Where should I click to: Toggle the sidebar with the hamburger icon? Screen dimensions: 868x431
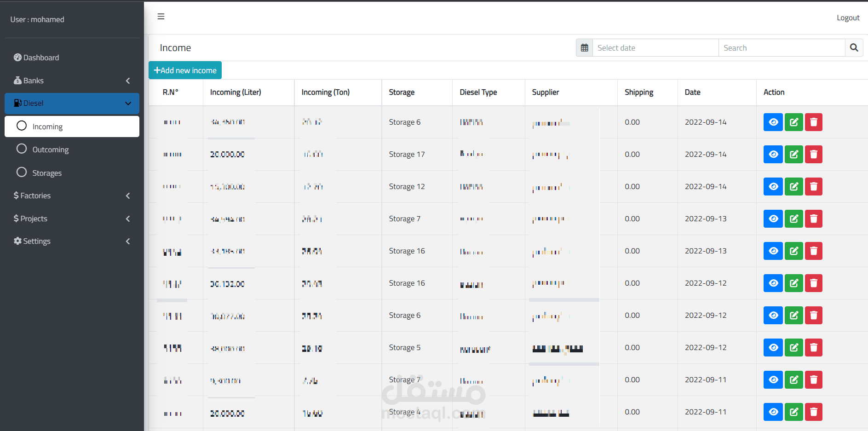coord(161,17)
